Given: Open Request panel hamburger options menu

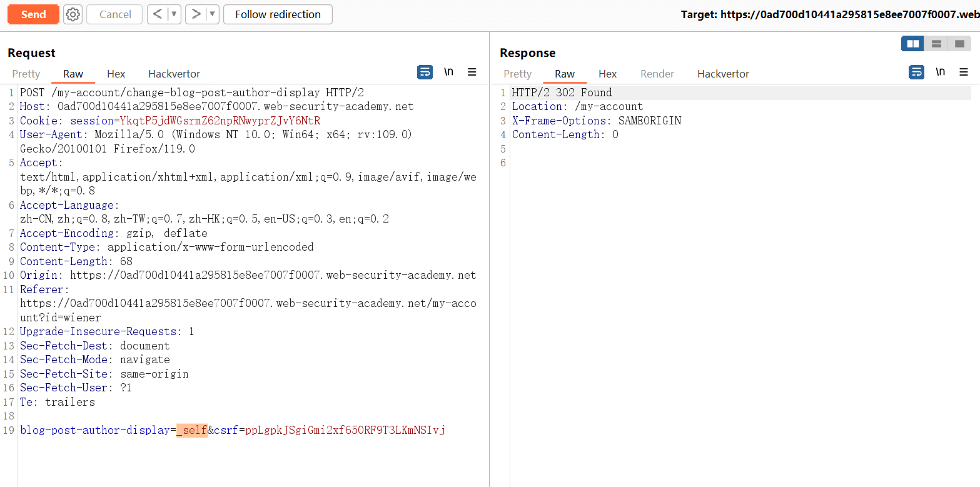Looking at the screenshot, I should click(x=472, y=73).
